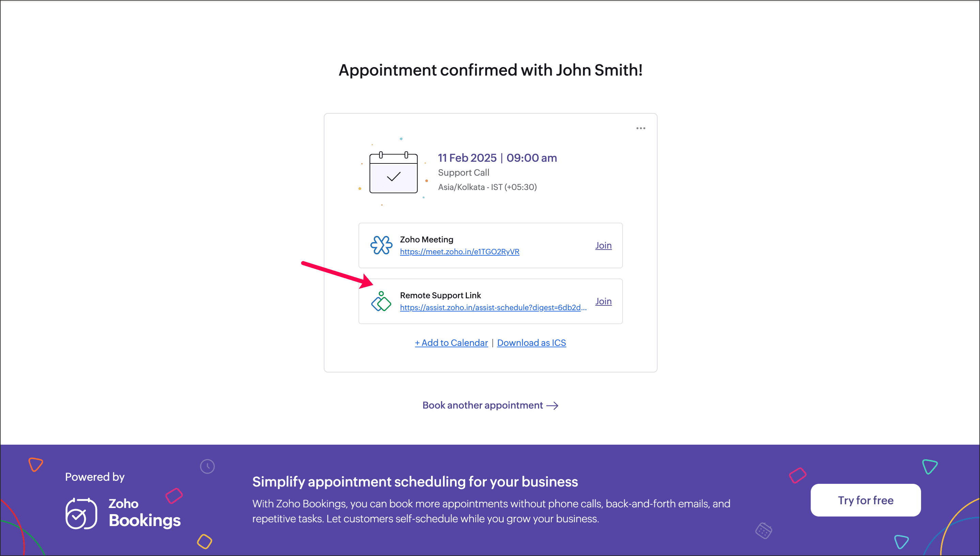This screenshot has width=980, height=556.
Task: Click the Zoho Assist remote support icon
Action: pos(381,301)
